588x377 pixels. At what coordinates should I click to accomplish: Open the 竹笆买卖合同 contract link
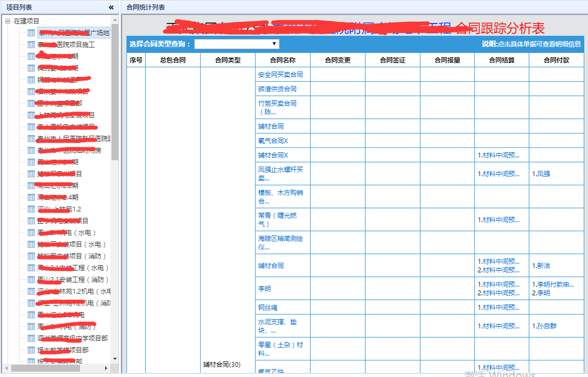(277, 108)
